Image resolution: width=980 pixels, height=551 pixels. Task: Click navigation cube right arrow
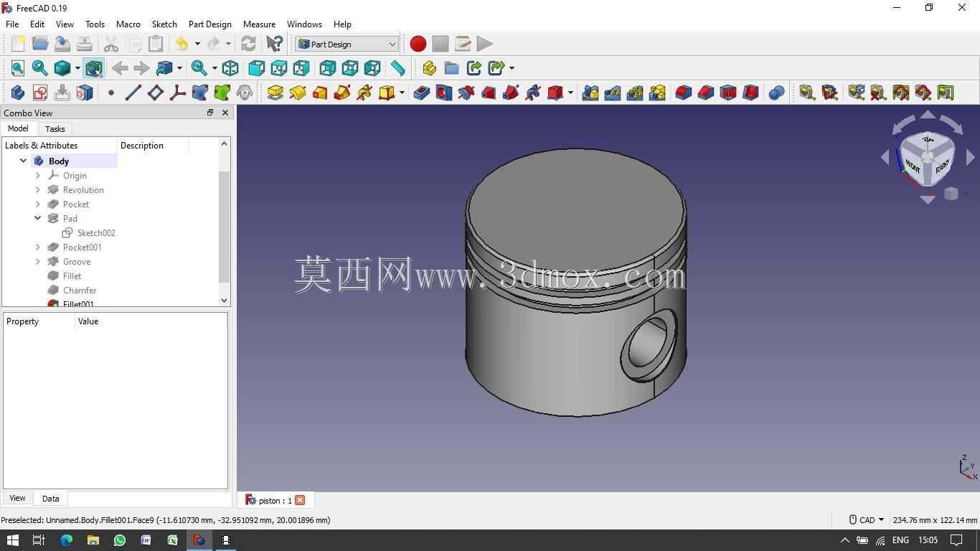click(x=970, y=157)
